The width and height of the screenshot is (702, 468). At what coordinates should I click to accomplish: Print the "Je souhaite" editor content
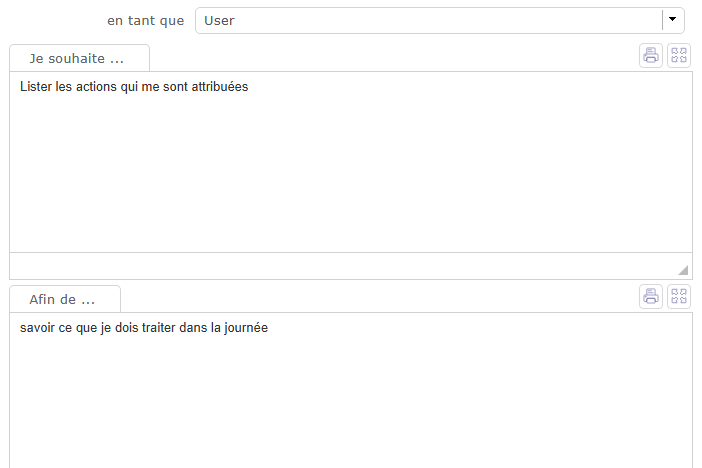(651, 56)
